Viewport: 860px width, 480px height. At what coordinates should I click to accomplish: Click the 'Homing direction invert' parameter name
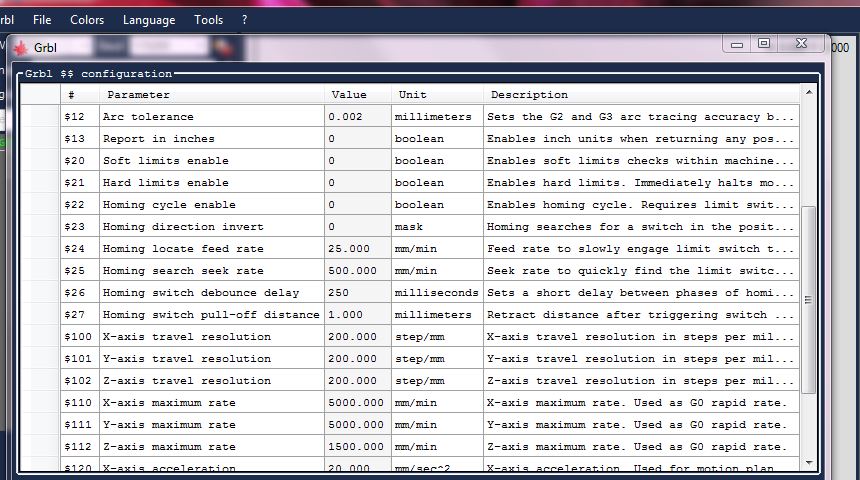183,227
